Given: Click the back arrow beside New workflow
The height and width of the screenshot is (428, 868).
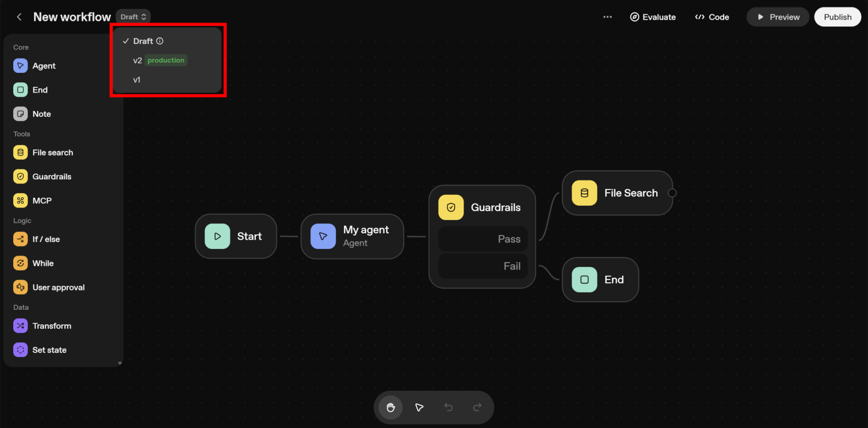Looking at the screenshot, I should pos(19,17).
